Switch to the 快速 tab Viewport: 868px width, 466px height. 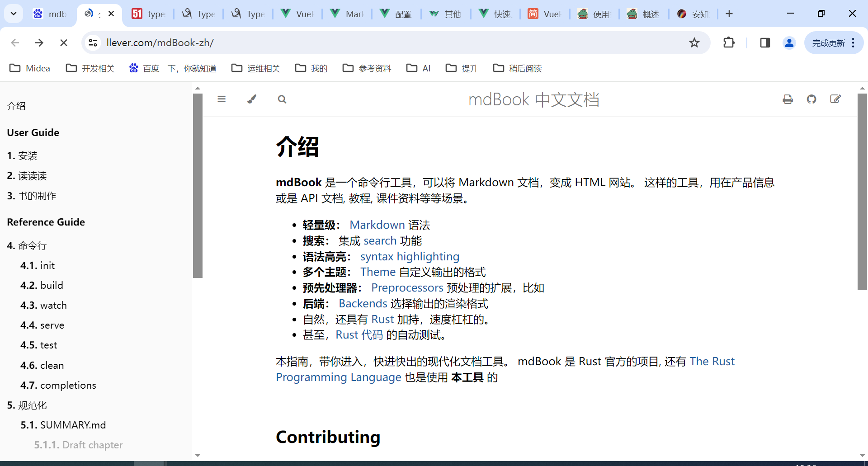[x=495, y=14]
